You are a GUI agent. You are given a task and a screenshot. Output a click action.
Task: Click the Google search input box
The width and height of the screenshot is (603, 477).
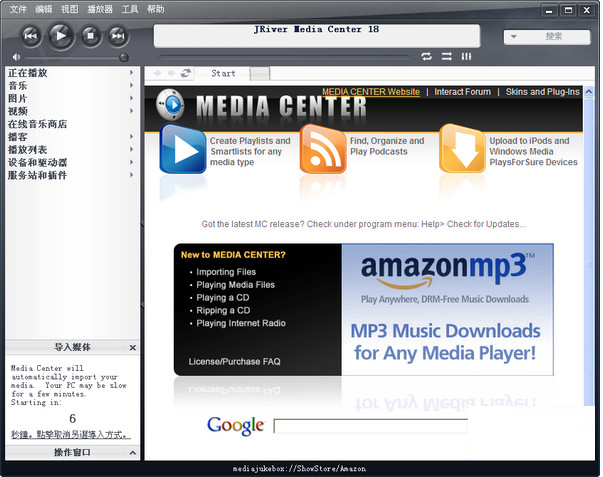point(371,426)
